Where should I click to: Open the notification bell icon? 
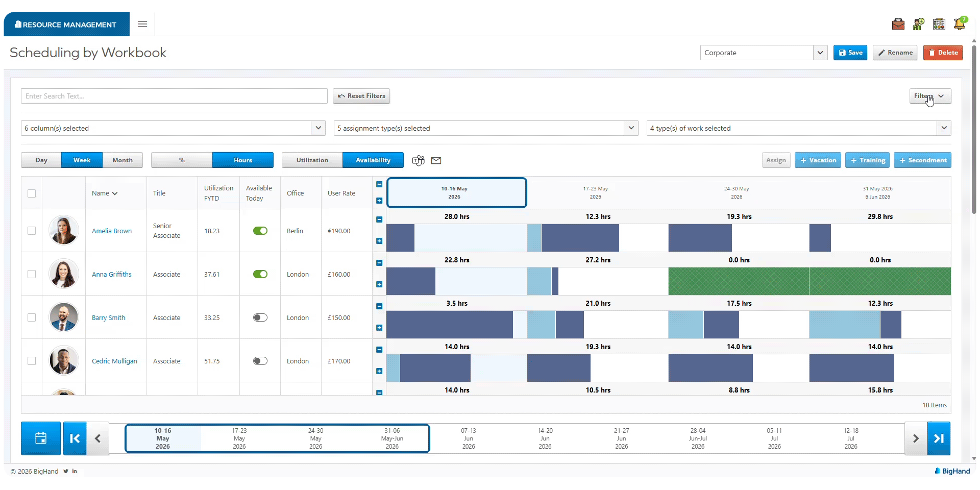pyautogui.click(x=960, y=23)
